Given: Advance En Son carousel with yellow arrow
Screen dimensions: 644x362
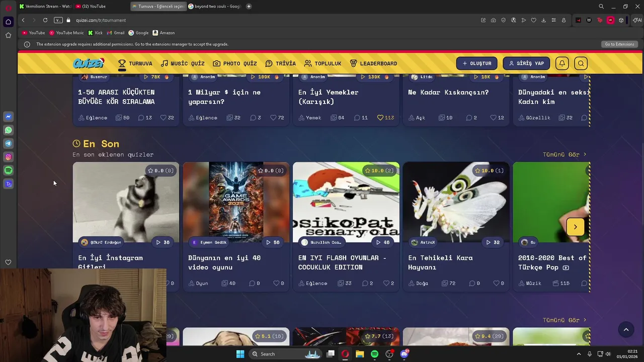Looking at the screenshot, I should click(x=575, y=227).
